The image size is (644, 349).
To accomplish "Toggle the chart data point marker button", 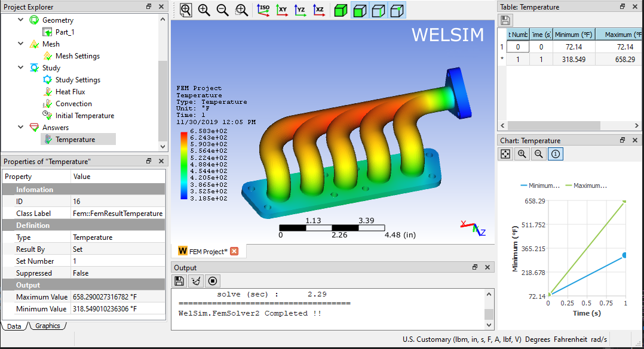I will [x=556, y=154].
